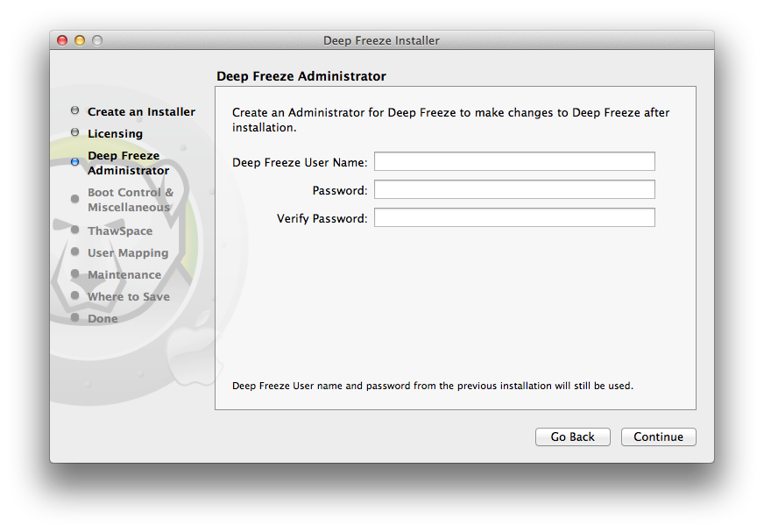Select the Done step in sidebar
The height and width of the screenshot is (532, 764).
pyautogui.click(x=103, y=319)
